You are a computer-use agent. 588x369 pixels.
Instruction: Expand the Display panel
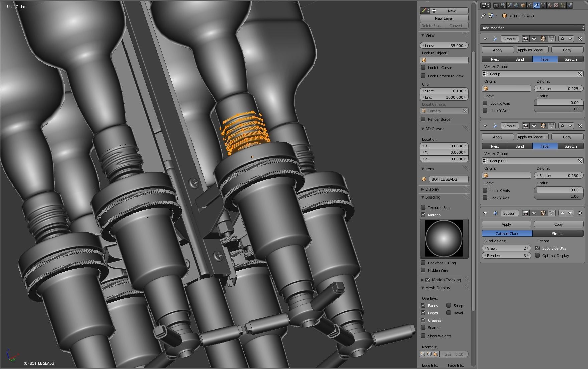423,189
